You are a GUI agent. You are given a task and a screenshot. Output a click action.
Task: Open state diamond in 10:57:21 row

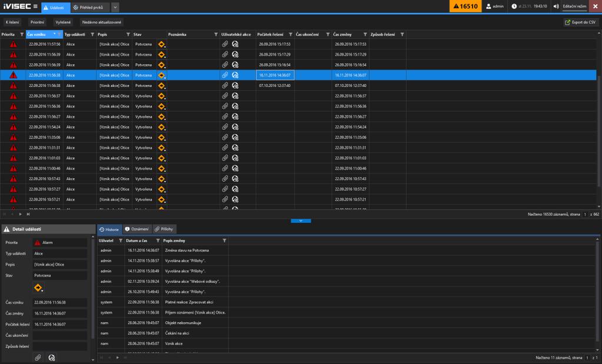coord(162,200)
